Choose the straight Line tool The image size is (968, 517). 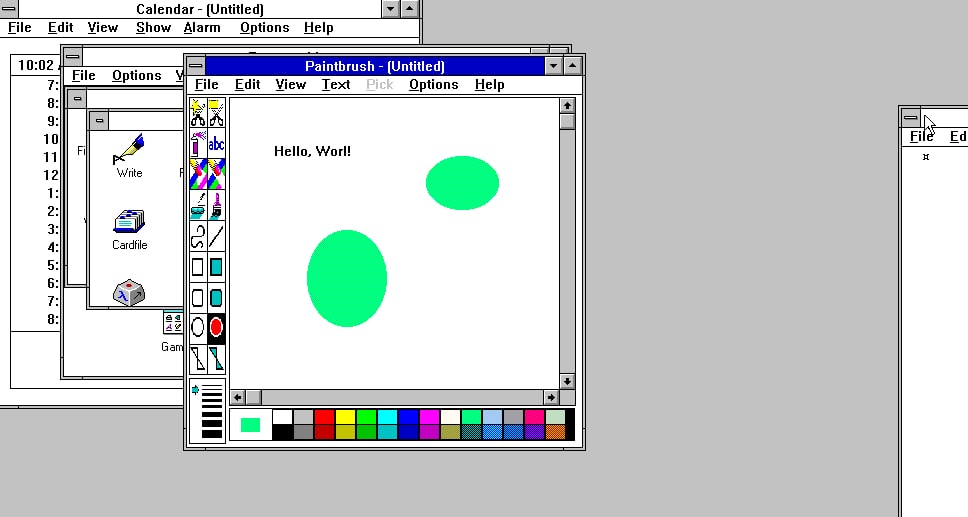[x=216, y=236]
